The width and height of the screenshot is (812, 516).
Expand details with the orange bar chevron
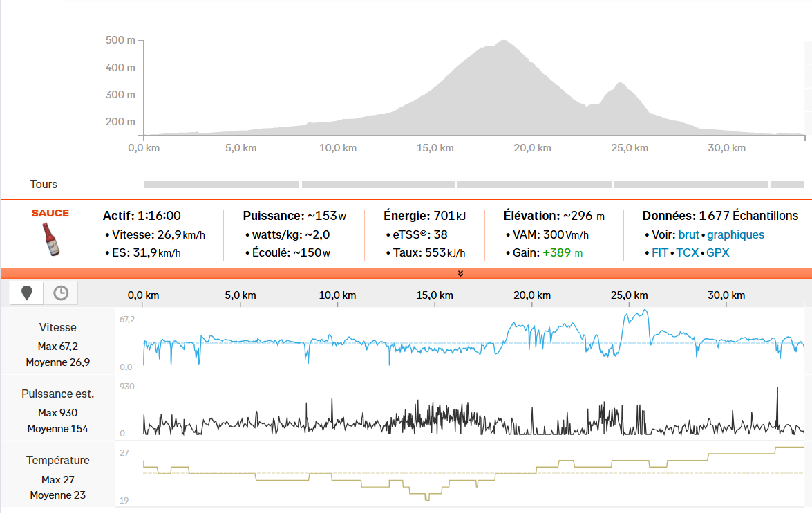pos(460,273)
